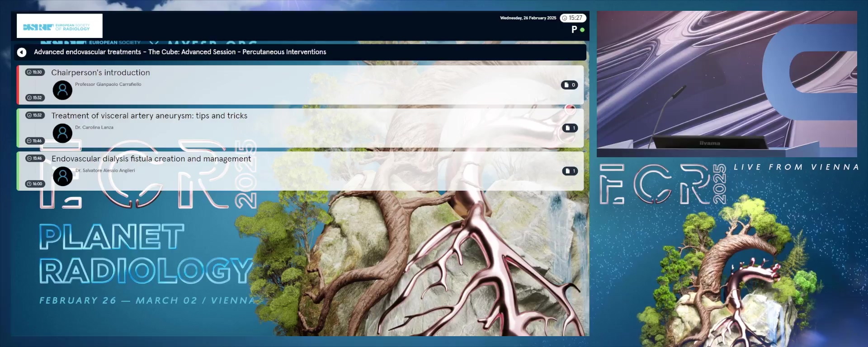This screenshot has width=868, height=347.
Task: Click the live podium camera feed
Action: [727, 84]
